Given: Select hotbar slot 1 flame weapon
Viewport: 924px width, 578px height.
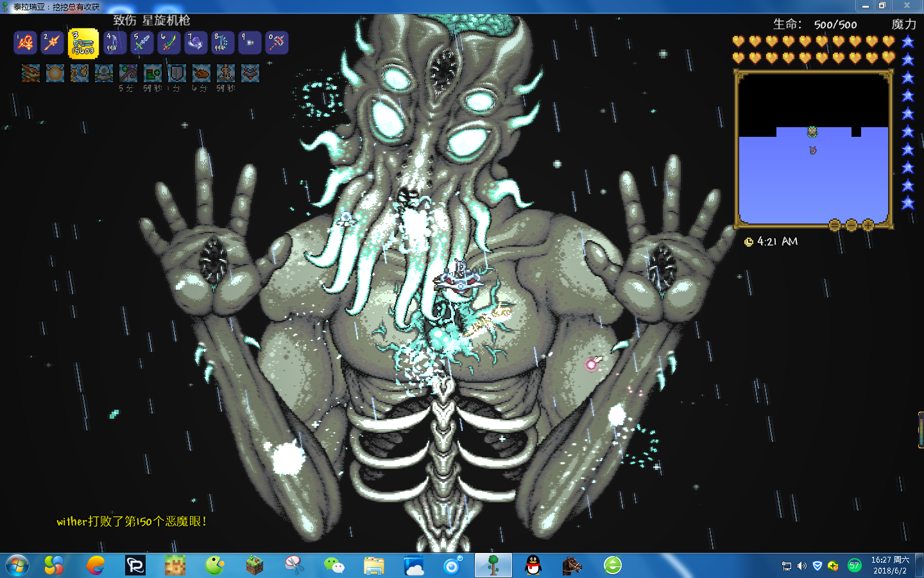Looking at the screenshot, I should [x=26, y=43].
